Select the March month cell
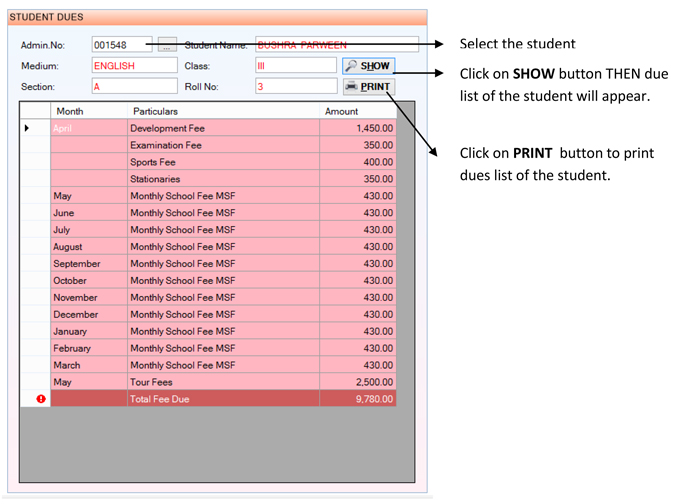 point(89,365)
